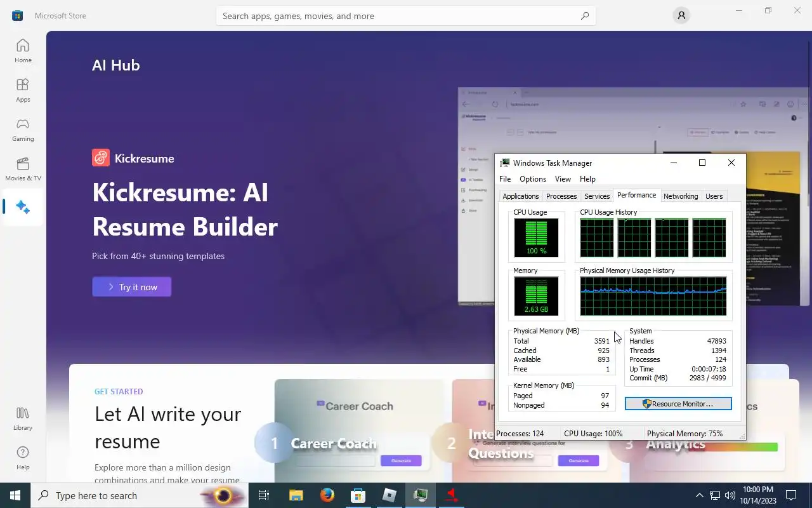The image size is (812, 508).
Task: Open the taskbar clock showing 10:00 PM
Action: coord(757,495)
